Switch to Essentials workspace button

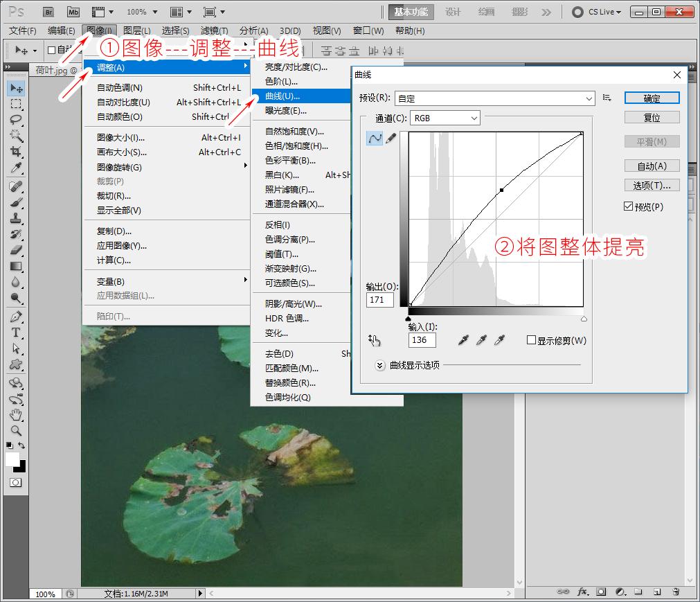[x=411, y=12]
